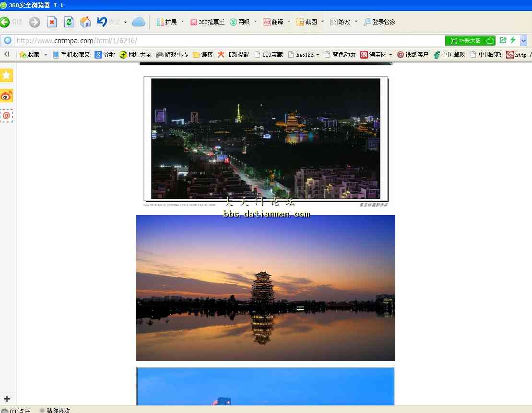Go to the browser home page icon

coord(85,22)
